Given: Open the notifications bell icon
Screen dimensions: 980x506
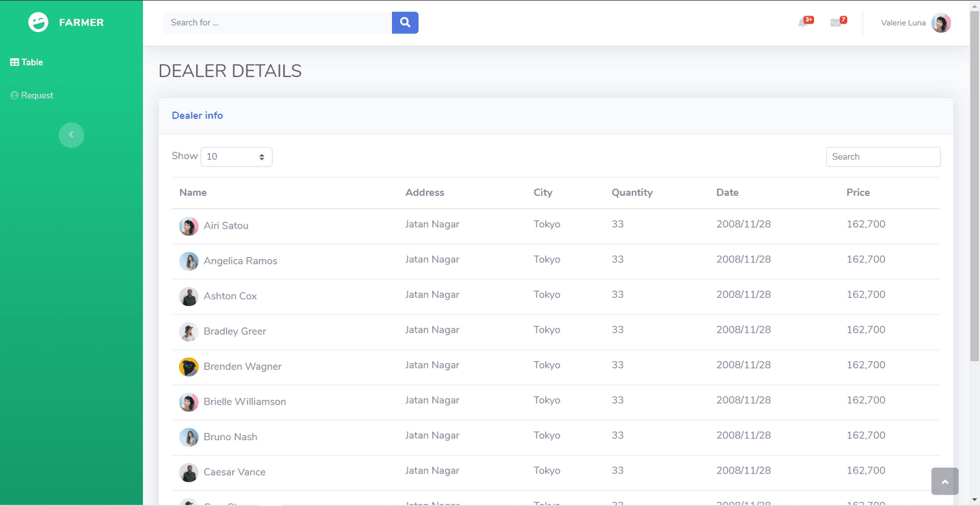Looking at the screenshot, I should tap(803, 23).
